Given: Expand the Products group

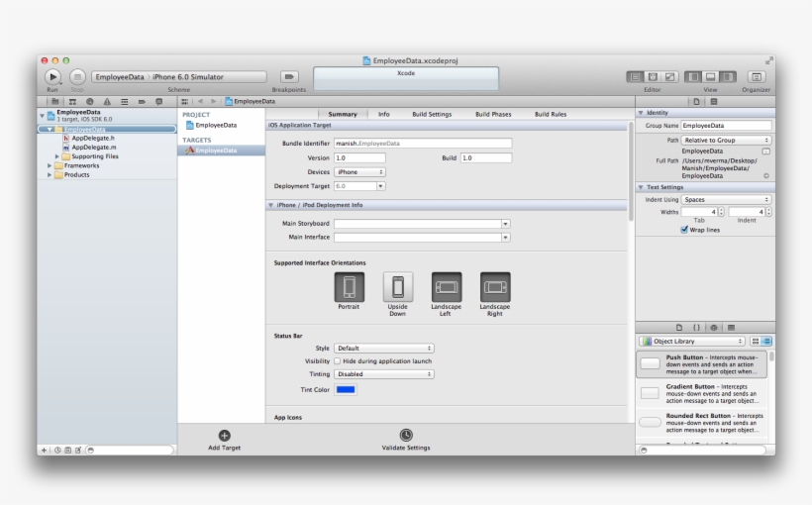Looking at the screenshot, I should [x=50, y=175].
